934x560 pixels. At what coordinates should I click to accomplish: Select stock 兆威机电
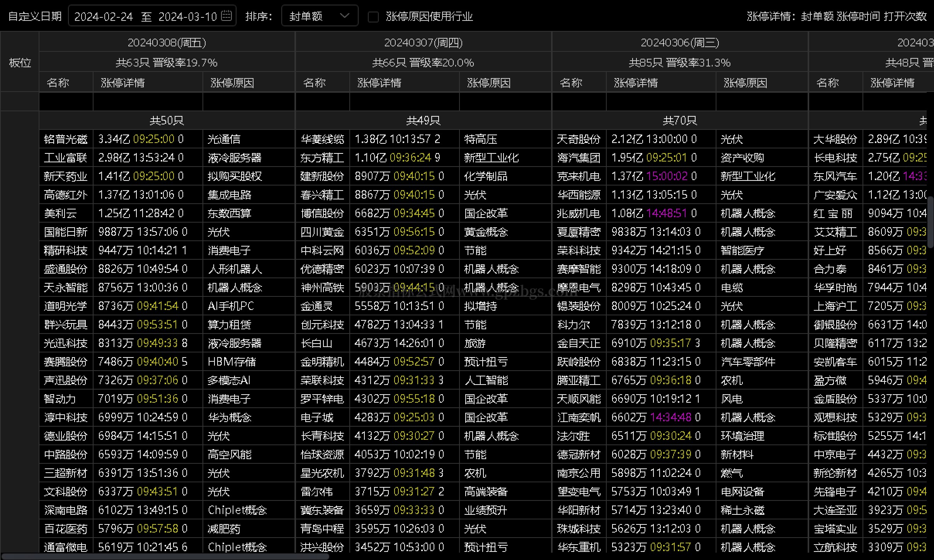point(579,213)
